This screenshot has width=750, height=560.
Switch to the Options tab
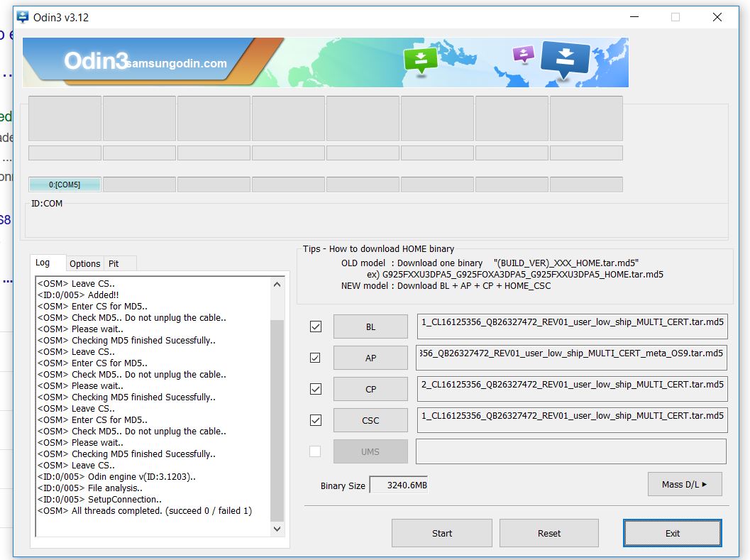[84, 263]
